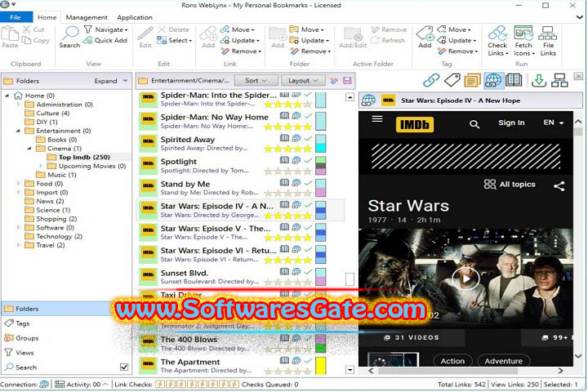
Task: Click the open book reader icon above preview
Action: [x=514, y=80]
